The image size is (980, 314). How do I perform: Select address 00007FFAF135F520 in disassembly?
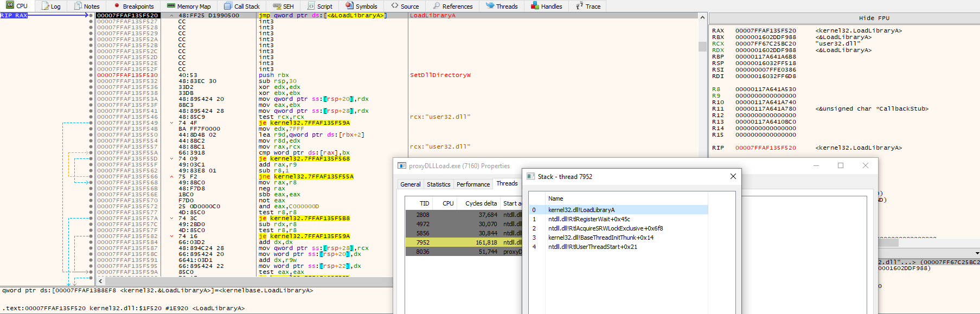[127, 16]
